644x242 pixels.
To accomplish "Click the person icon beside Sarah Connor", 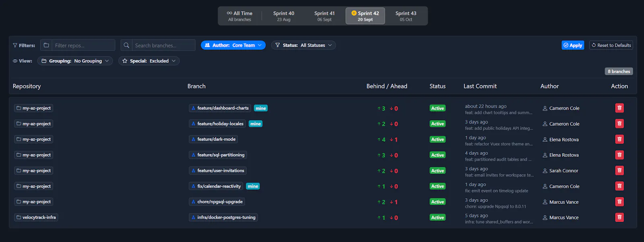I will tap(545, 171).
